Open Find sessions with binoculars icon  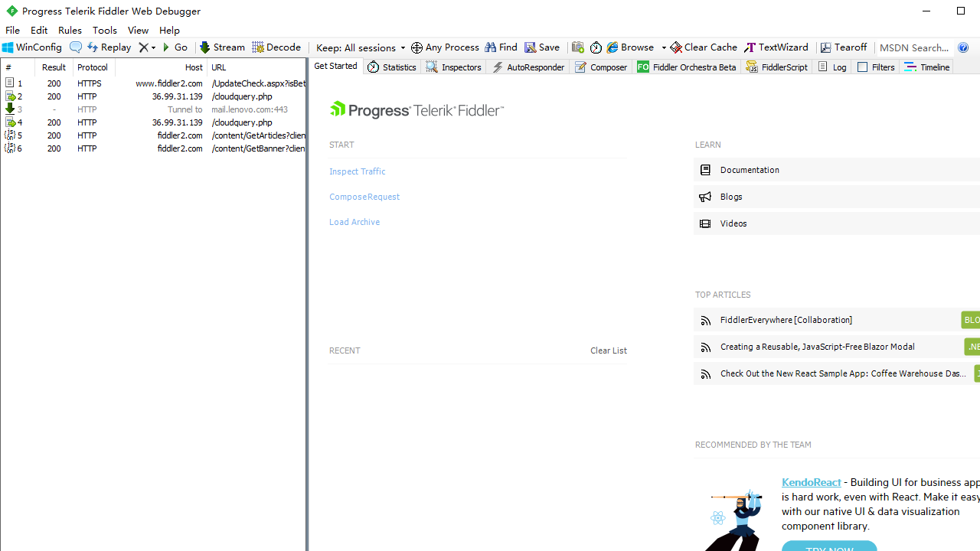(x=501, y=47)
